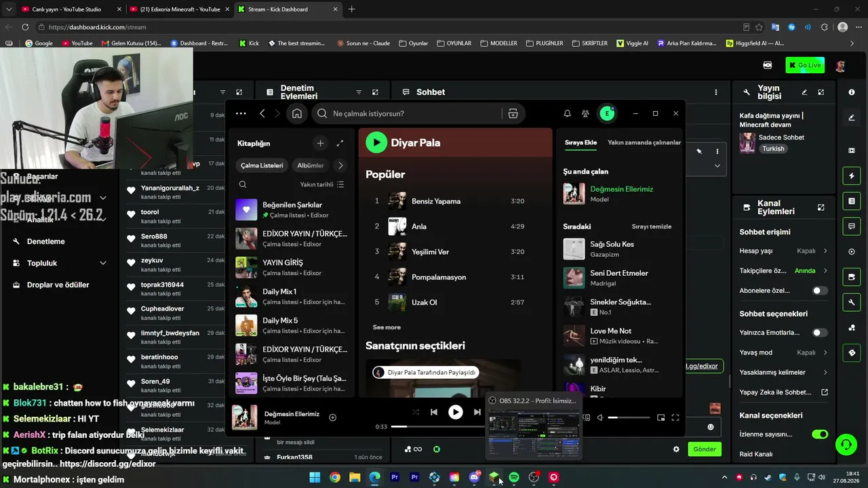Send chat message with Gönder
The image size is (868, 488).
[705, 449]
